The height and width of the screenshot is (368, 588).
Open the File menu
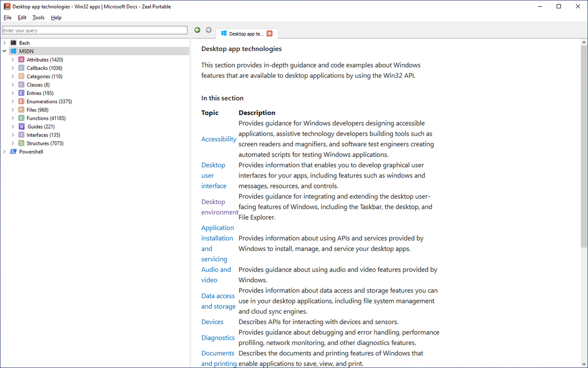click(7, 18)
